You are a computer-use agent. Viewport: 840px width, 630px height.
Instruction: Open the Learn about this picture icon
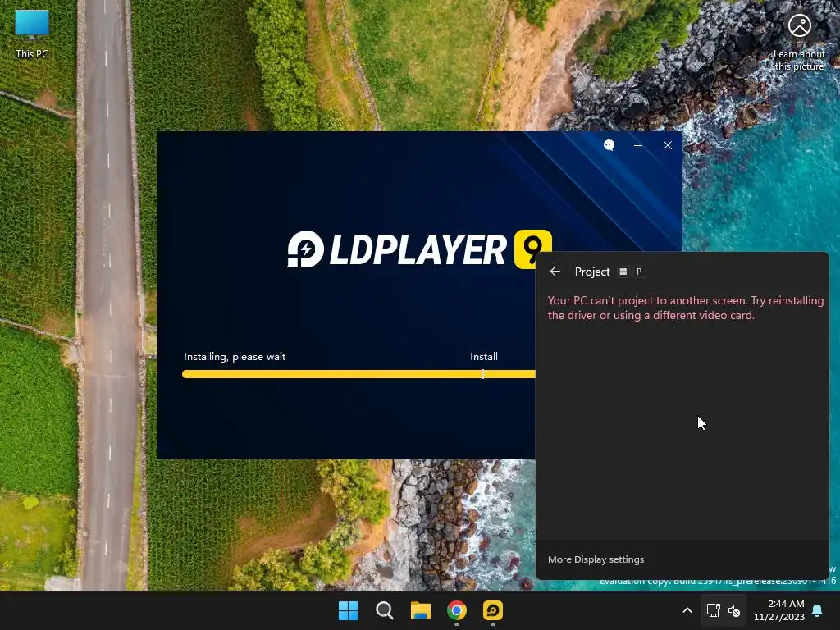pos(799,42)
